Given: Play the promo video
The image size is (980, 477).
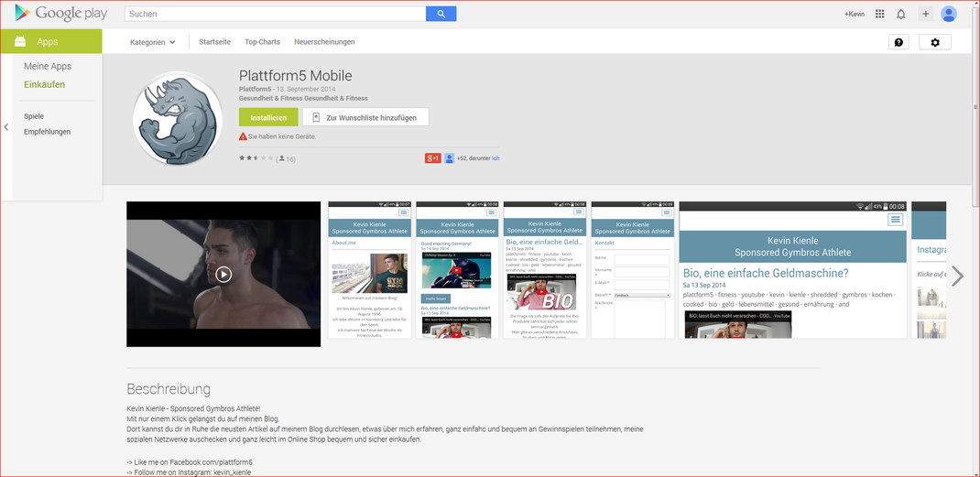Looking at the screenshot, I should click(223, 275).
